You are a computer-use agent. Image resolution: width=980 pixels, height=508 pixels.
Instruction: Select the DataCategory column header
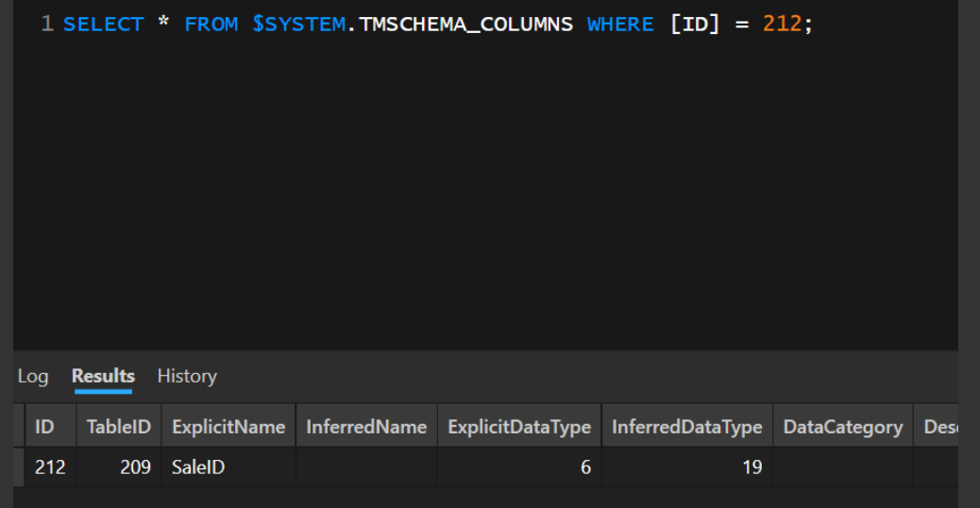tap(842, 427)
